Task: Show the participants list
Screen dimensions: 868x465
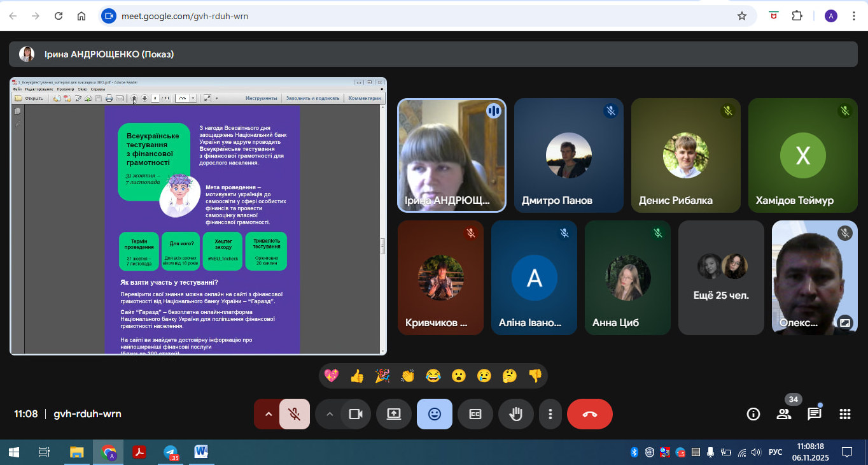Action: [783, 414]
